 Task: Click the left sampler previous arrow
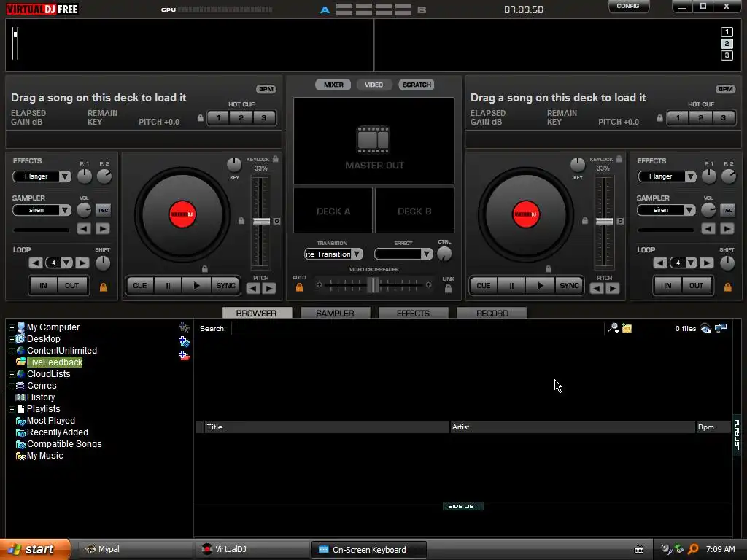pyautogui.click(x=84, y=228)
